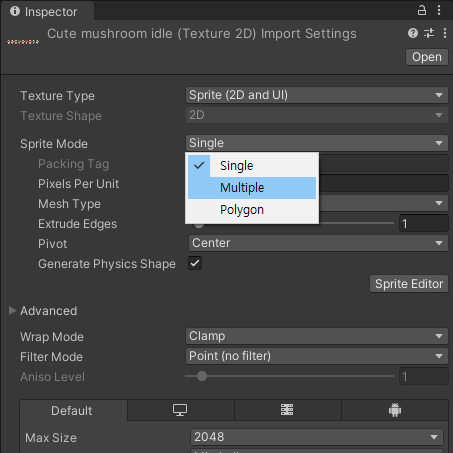Screen dimensions: 453x453
Task: Click the Texture 2D Import Settings title
Action: pyautogui.click(x=202, y=34)
